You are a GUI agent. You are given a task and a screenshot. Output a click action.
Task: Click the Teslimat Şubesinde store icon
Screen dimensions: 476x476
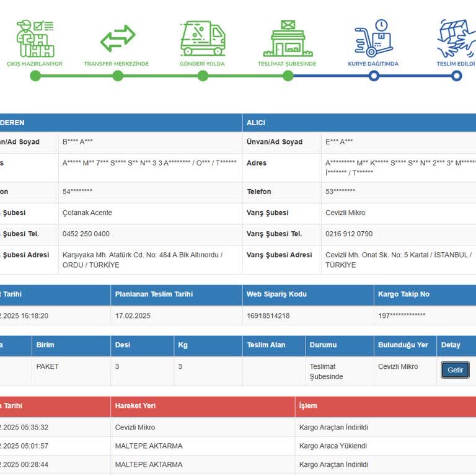point(288,38)
